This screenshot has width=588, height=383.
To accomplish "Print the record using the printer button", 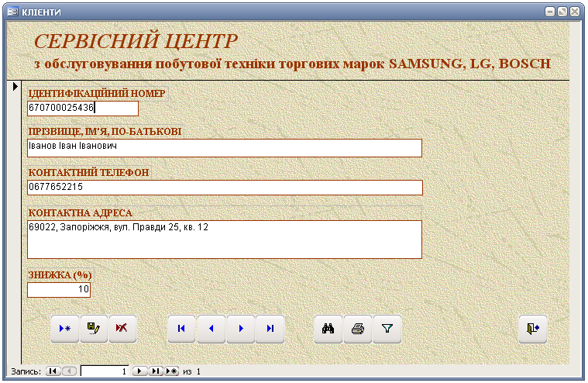I will click(358, 329).
